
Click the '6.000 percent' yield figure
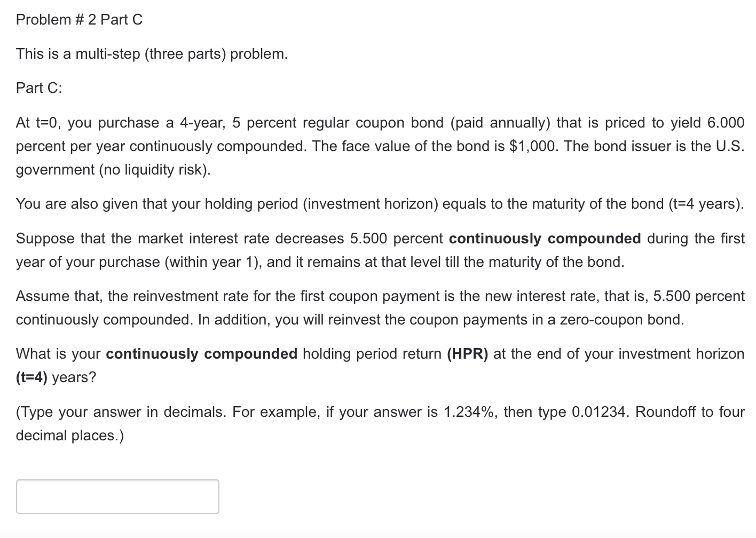(726, 122)
